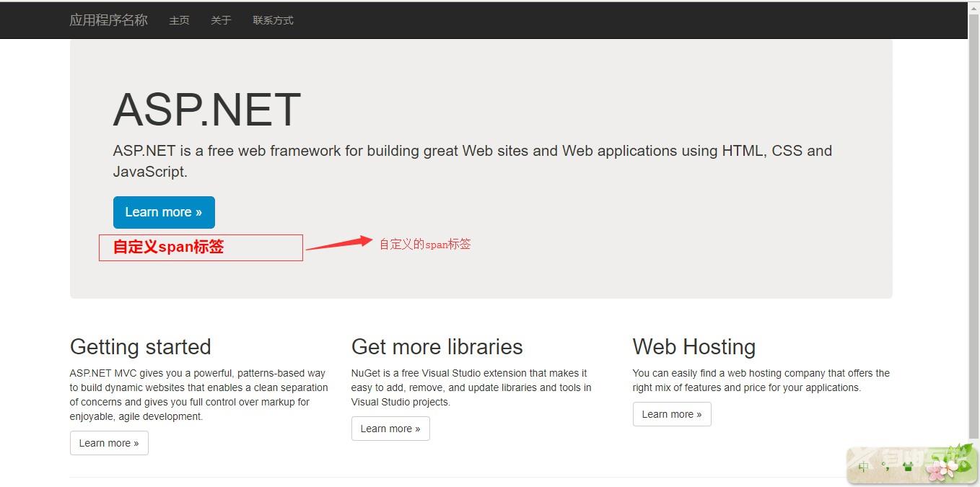
Task: Open the 关于 nav item
Action: coord(221,20)
